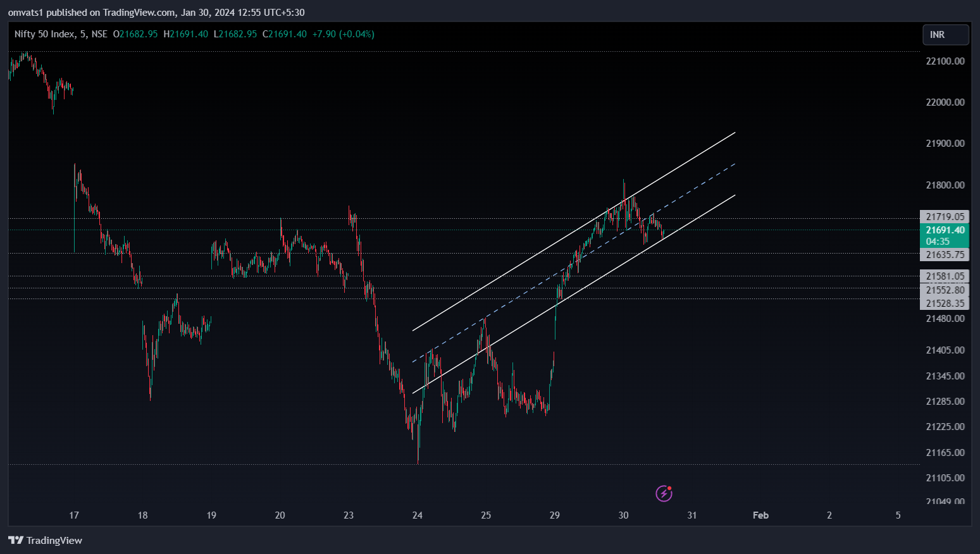The image size is (980, 554).
Task: Click the change value +7.90 (+0.04%)
Action: [x=344, y=34]
